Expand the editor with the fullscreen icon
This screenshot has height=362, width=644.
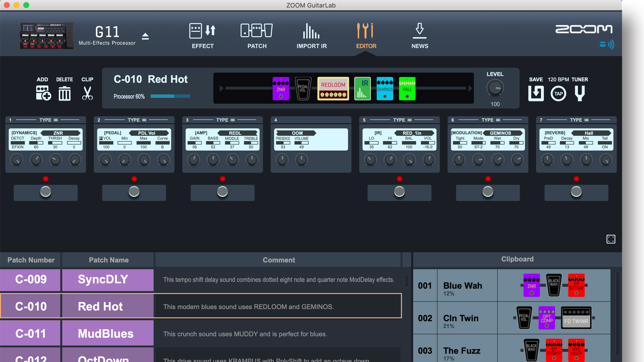[x=611, y=239]
